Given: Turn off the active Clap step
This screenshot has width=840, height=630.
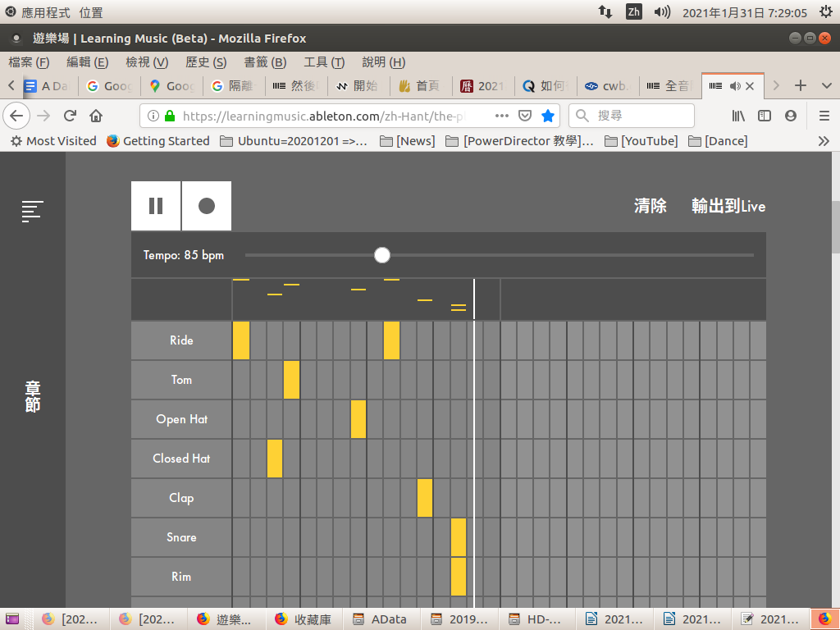Looking at the screenshot, I should 425,498.
